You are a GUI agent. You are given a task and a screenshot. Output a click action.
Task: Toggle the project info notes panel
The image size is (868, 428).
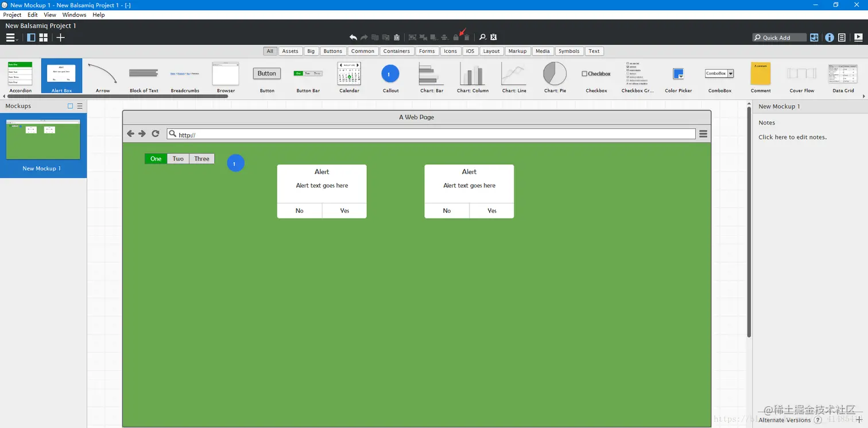point(842,37)
